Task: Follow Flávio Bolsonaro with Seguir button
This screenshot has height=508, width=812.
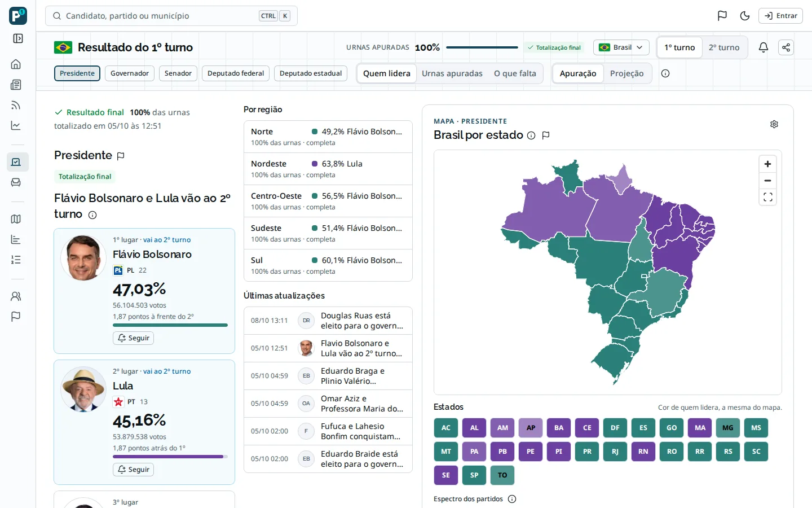Action: (134, 338)
